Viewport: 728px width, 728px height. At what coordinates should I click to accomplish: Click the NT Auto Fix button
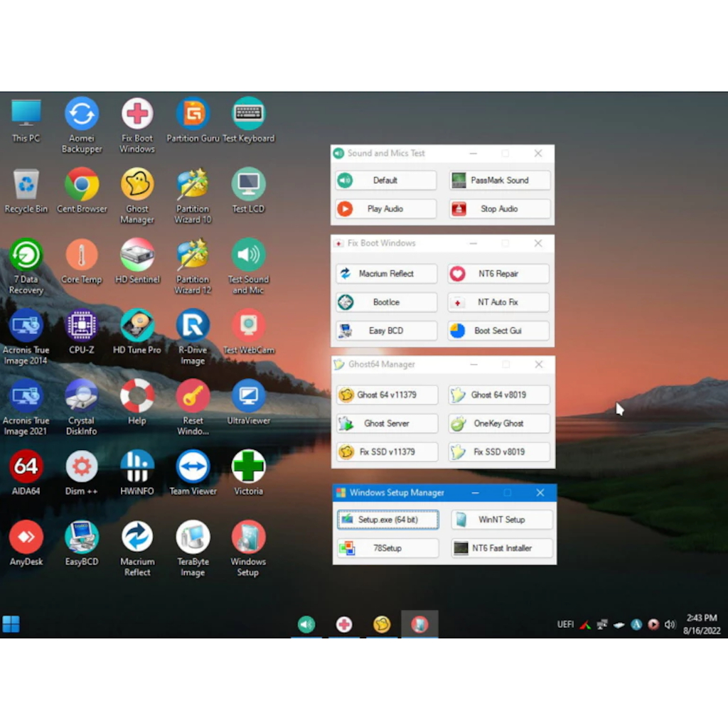(498, 302)
